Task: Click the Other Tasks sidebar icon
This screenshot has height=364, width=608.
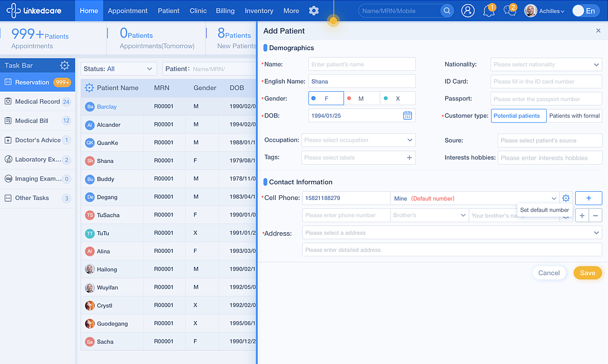Action: click(x=8, y=198)
